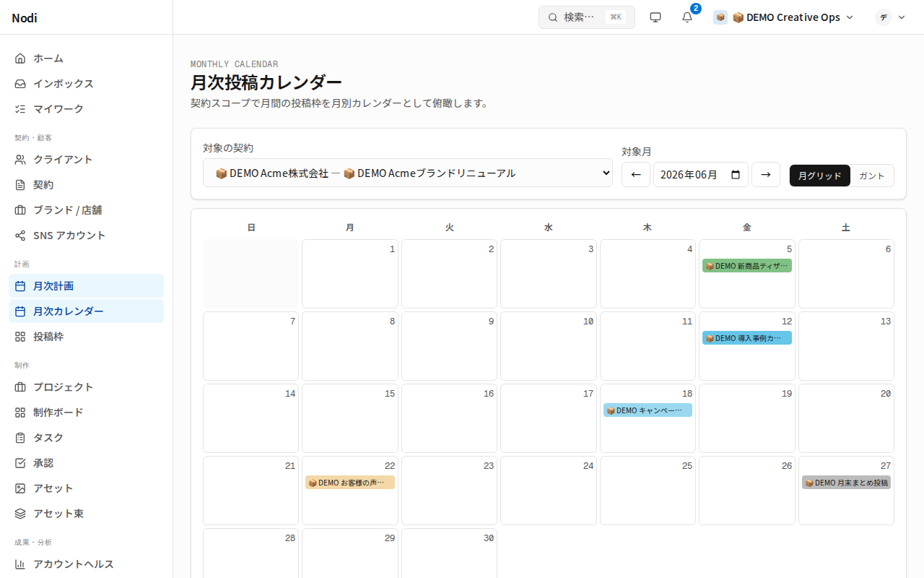This screenshot has height=578, width=924.
Task: Switch view to 月グリッド
Action: [820, 176]
